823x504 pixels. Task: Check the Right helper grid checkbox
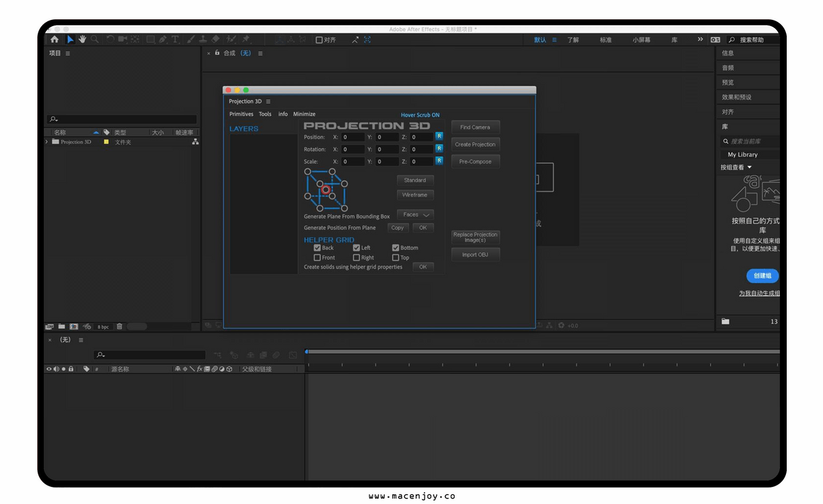click(x=357, y=258)
